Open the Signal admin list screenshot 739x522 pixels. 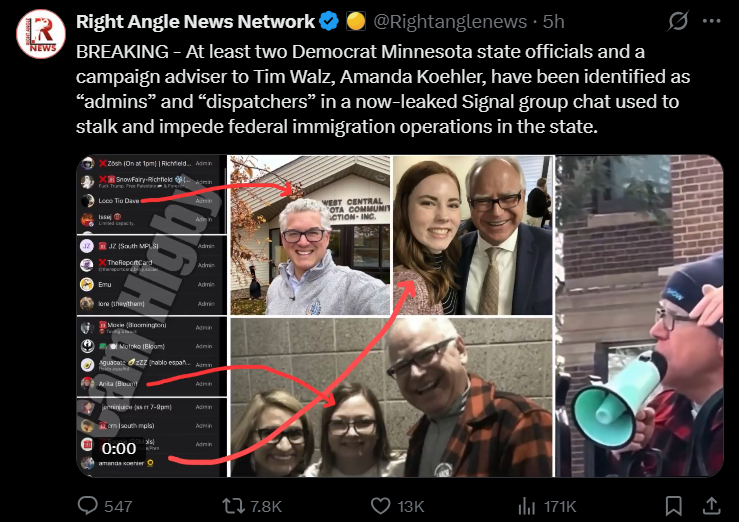point(152,316)
